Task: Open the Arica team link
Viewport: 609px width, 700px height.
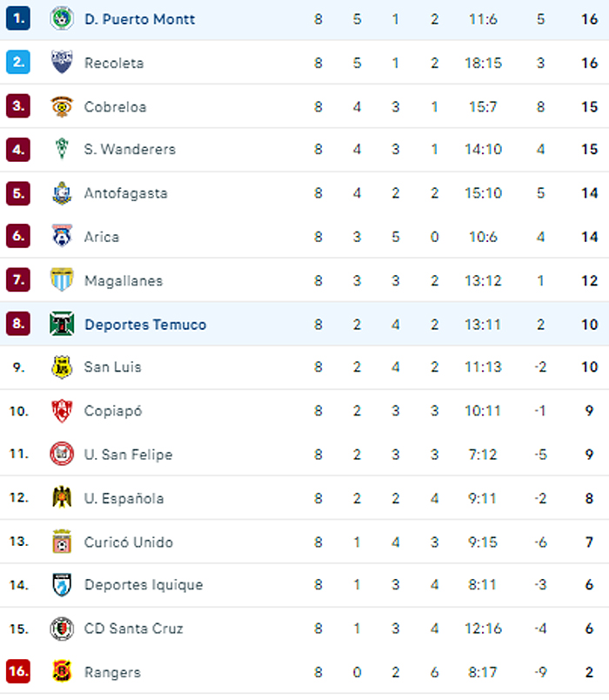Action: click(x=102, y=237)
